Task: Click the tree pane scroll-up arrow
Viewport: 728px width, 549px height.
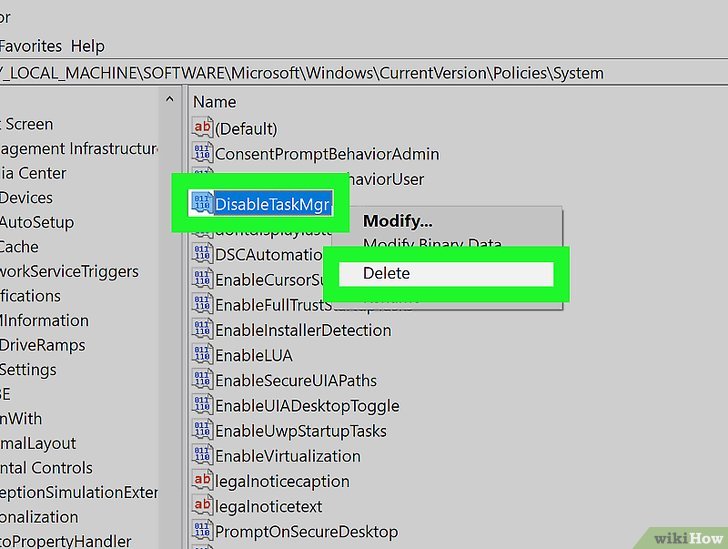Action: (x=169, y=99)
